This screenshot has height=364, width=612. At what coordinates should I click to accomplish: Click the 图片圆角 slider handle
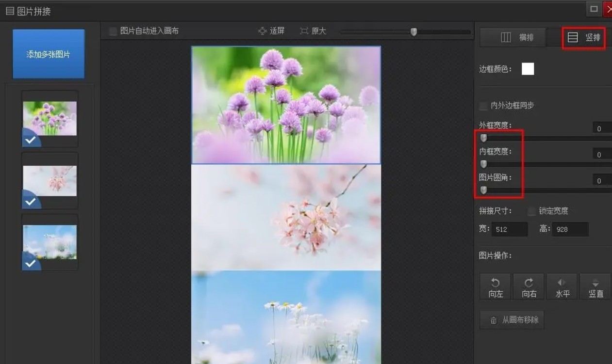pyautogui.click(x=483, y=190)
